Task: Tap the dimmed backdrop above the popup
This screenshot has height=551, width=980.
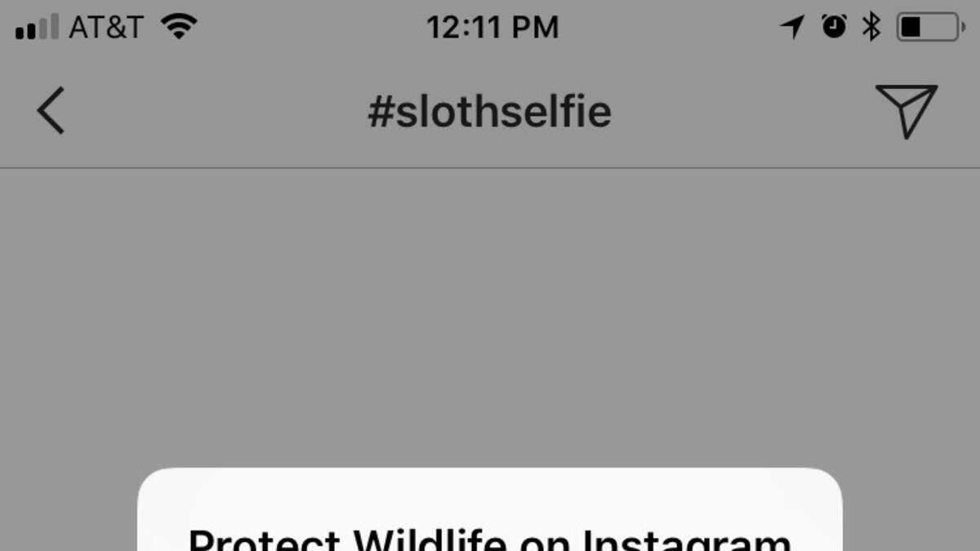Action: [x=490, y=318]
